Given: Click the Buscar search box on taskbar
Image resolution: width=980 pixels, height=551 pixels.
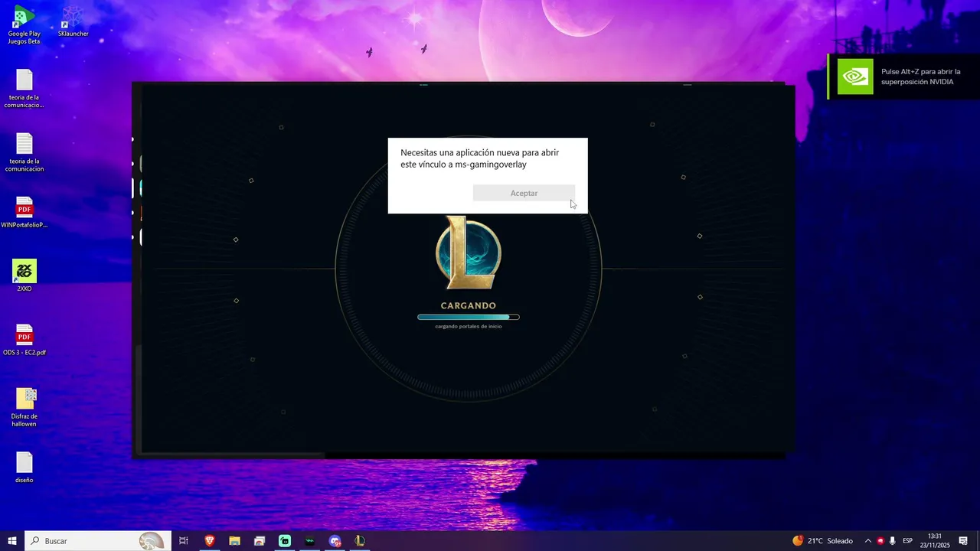Looking at the screenshot, I should point(98,541).
